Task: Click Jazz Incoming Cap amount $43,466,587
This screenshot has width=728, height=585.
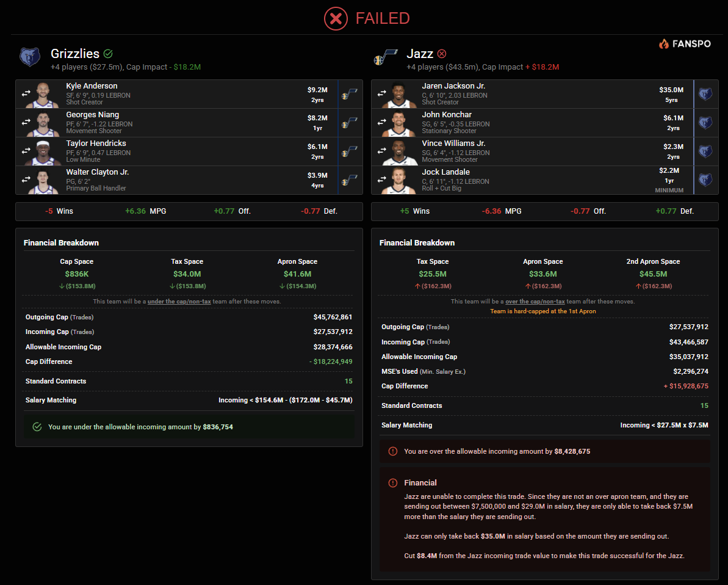Action: coord(688,342)
